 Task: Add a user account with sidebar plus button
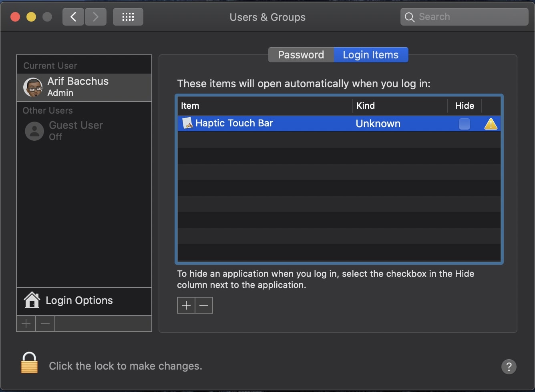pyautogui.click(x=26, y=324)
